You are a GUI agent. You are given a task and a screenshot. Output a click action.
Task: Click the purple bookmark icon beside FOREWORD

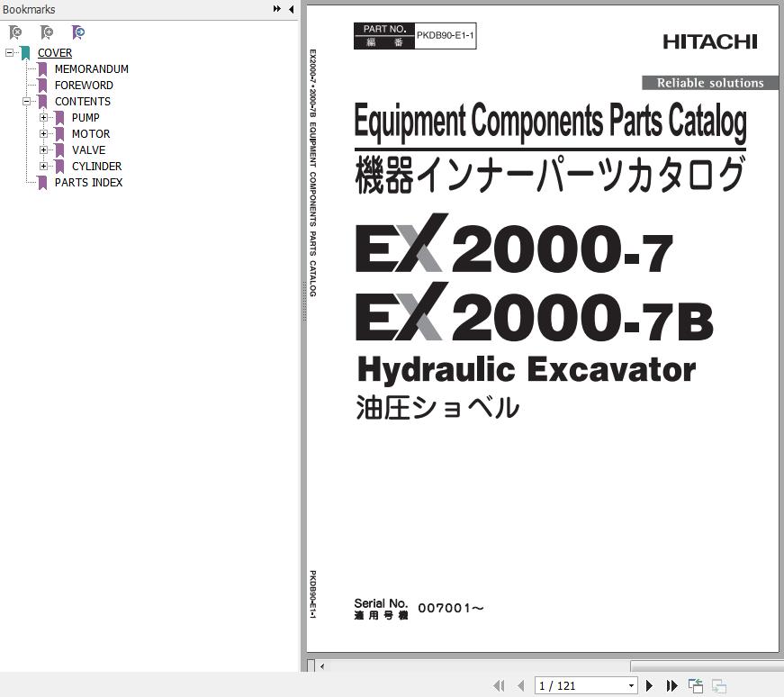point(42,85)
